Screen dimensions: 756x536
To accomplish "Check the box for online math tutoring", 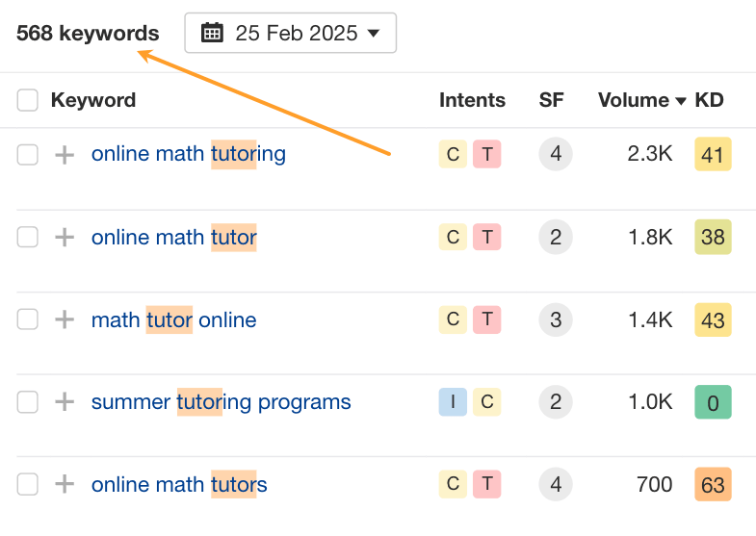I will 28,155.
